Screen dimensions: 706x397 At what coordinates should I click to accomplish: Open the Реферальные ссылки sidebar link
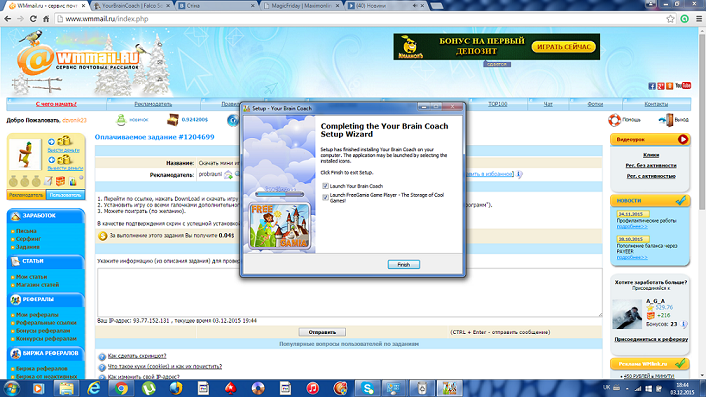(x=46, y=323)
